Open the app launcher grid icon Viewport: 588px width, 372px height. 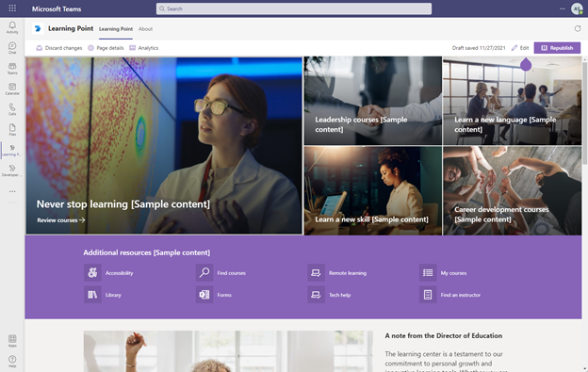[x=12, y=8]
